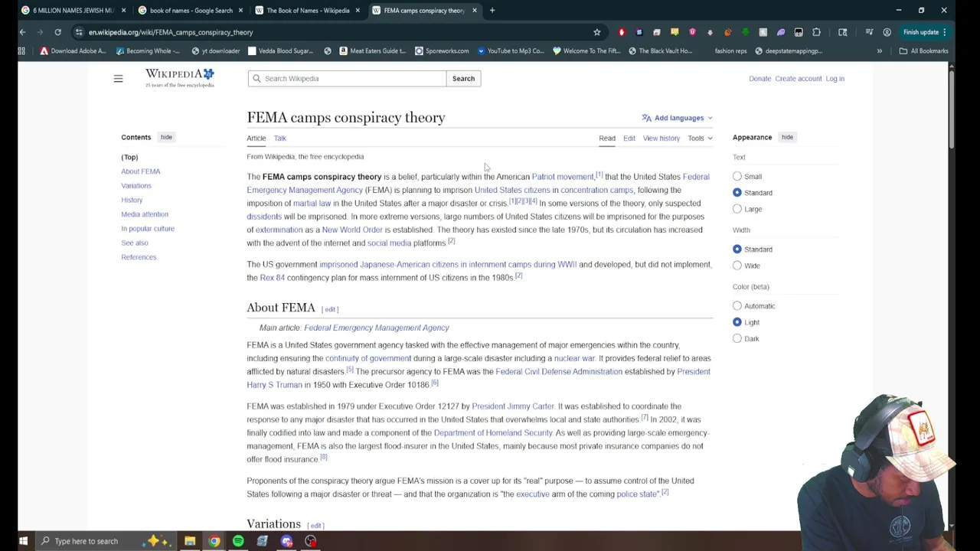Jump to 'Variations' in Contents sidebar
Viewport: 980px width, 551px height.
(x=136, y=186)
